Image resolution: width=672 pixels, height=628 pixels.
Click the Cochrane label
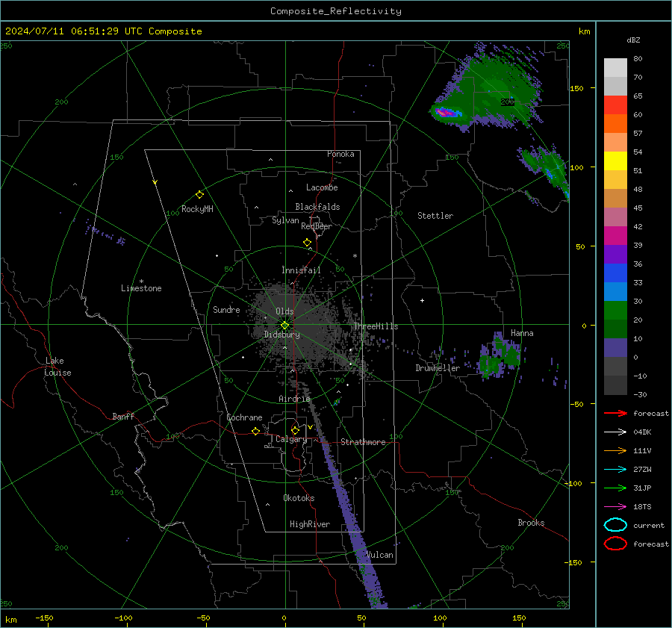point(244,417)
